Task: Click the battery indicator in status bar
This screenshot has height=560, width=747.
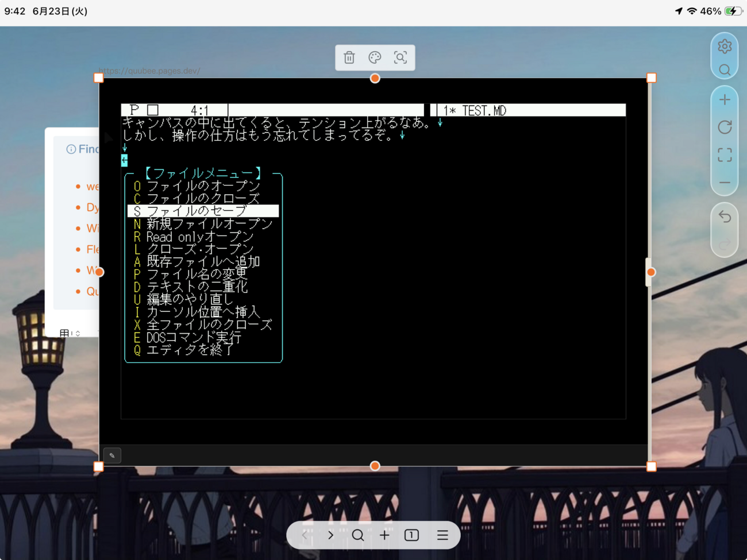Action: coord(734,11)
